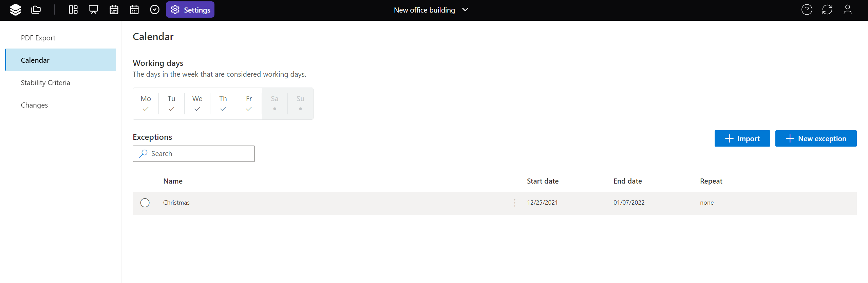
Task: Toggle Monday as a working day
Action: coord(146,103)
